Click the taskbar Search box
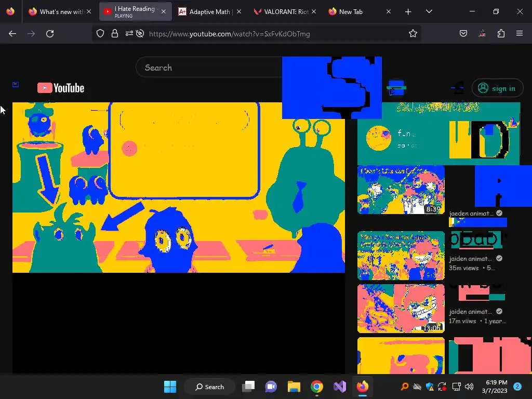 209,387
